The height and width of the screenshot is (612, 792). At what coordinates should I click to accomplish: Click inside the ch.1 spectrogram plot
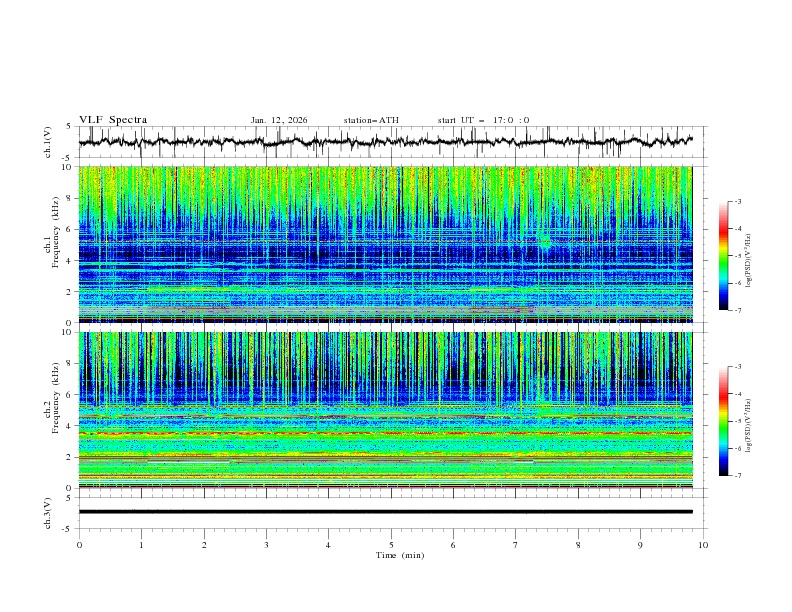click(386, 244)
